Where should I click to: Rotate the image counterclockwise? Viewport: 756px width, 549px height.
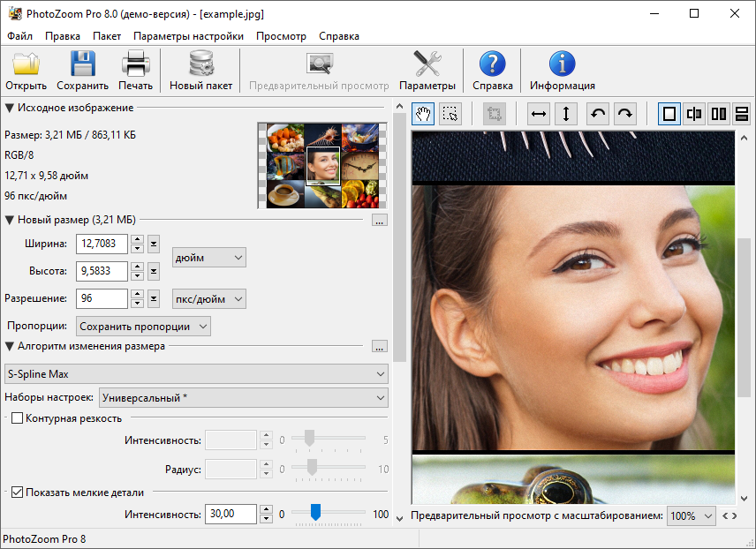(597, 114)
